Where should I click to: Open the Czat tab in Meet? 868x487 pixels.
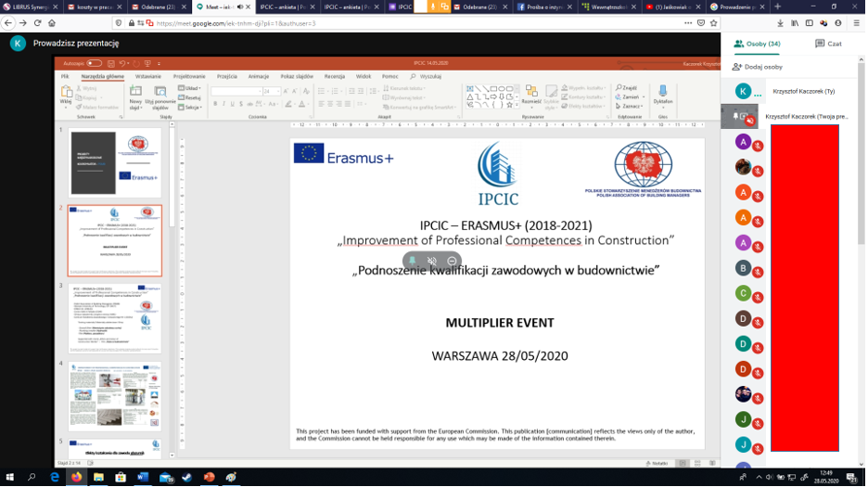(x=827, y=44)
